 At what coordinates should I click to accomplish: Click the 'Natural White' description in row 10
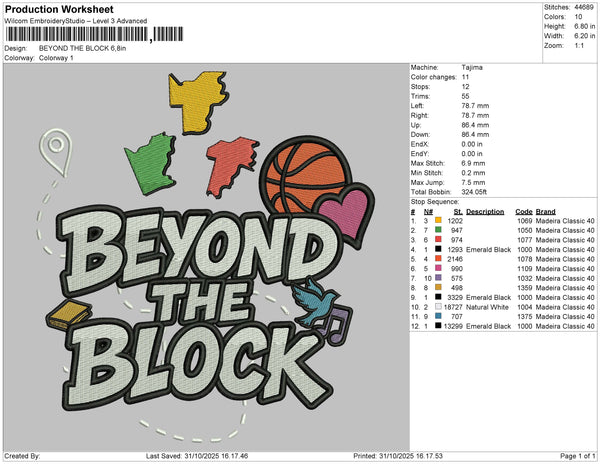pyautogui.click(x=487, y=307)
